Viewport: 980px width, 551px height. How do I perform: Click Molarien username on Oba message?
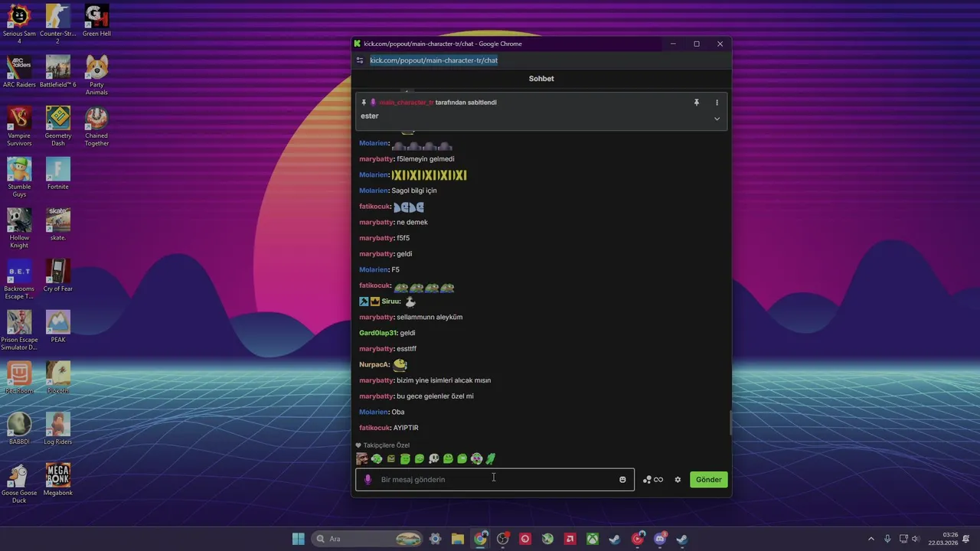pos(374,412)
